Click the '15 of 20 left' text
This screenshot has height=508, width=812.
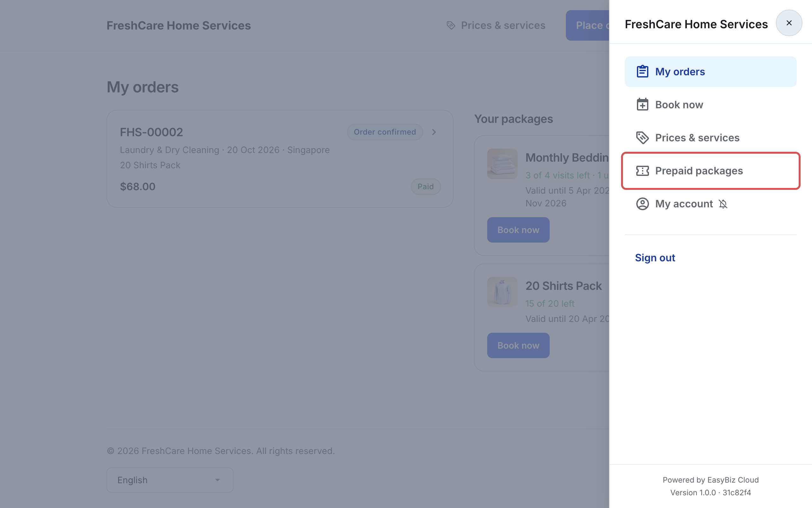pos(550,304)
